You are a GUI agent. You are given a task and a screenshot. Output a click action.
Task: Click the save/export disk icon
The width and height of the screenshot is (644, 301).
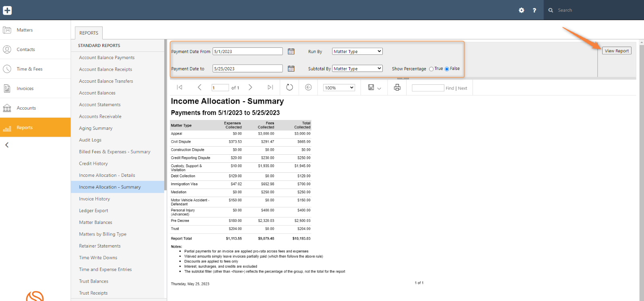[x=371, y=87]
